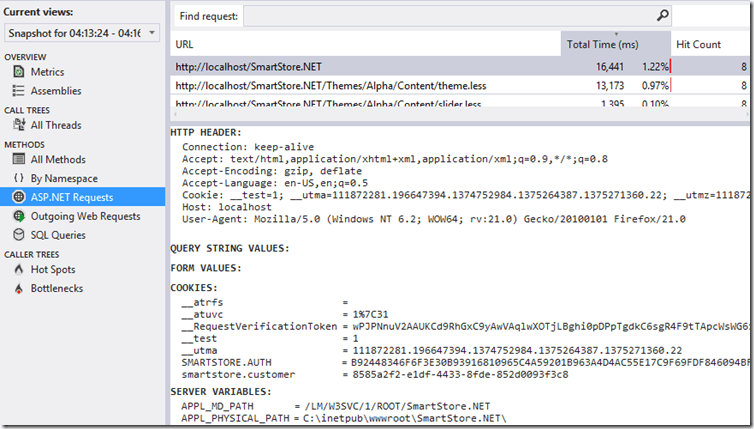Image resolution: width=754 pixels, height=429 pixels.
Task: Select By Namespace methods view
Action: (64, 178)
